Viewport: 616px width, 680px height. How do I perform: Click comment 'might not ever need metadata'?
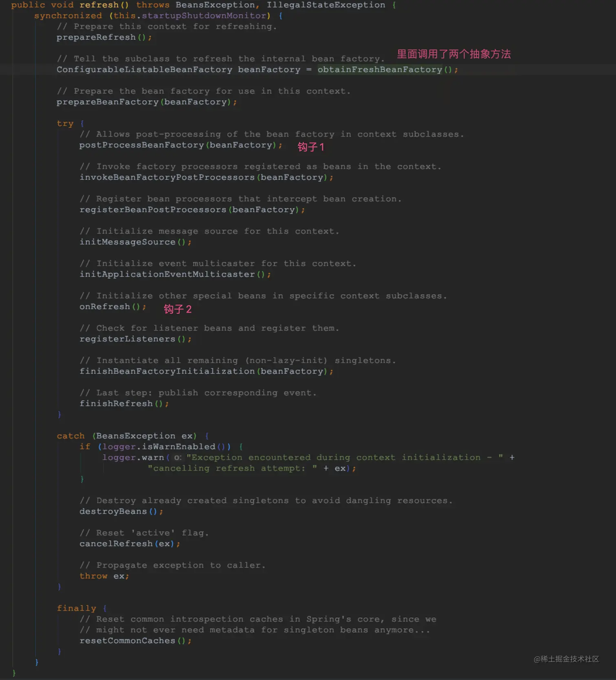click(x=255, y=630)
